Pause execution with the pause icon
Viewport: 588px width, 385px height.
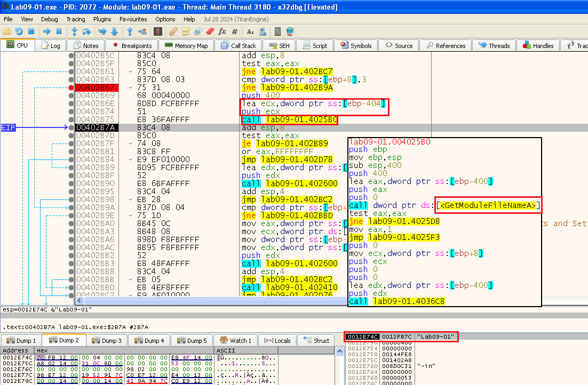click(x=59, y=31)
